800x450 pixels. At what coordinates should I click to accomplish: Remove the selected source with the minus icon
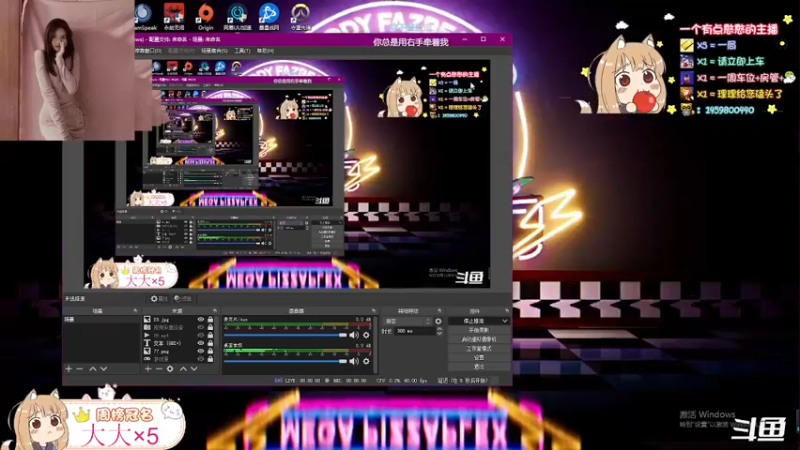(x=159, y=368)
